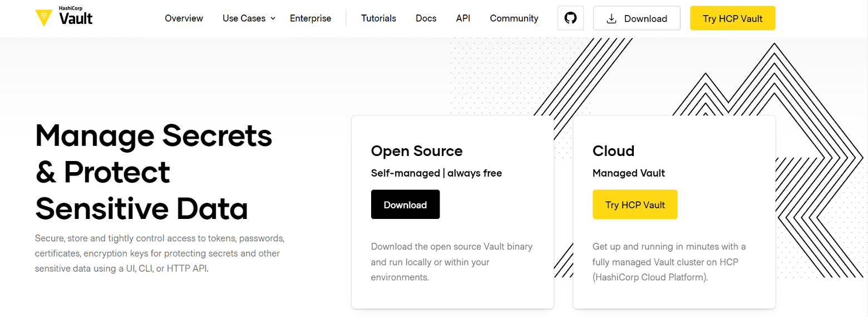Click black Download button in Open Source card
The image size is (868, 317).
[405, 204]
